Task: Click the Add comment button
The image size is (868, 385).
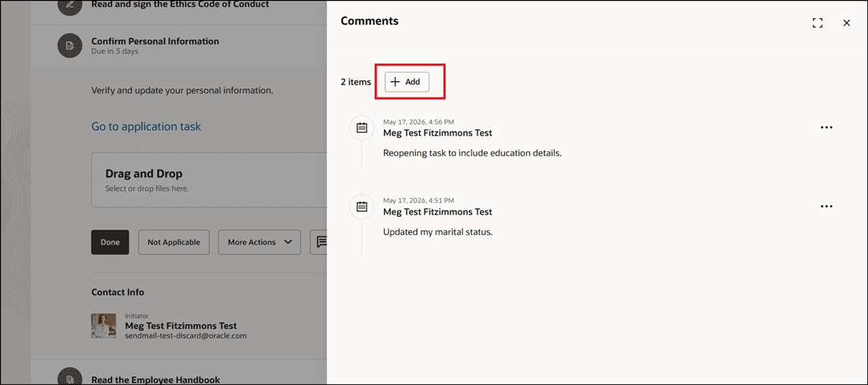Action: click(407, 82)
